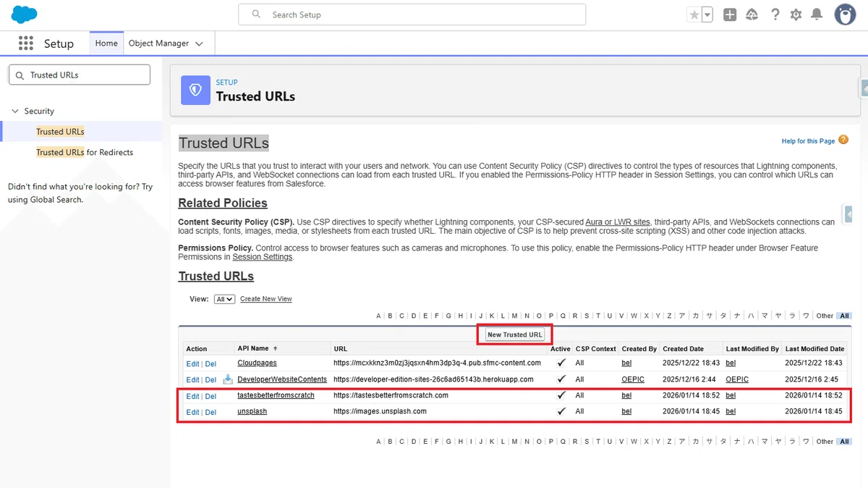Open the unsplash API name link
868x488 pixels.
tap(252, 411)
